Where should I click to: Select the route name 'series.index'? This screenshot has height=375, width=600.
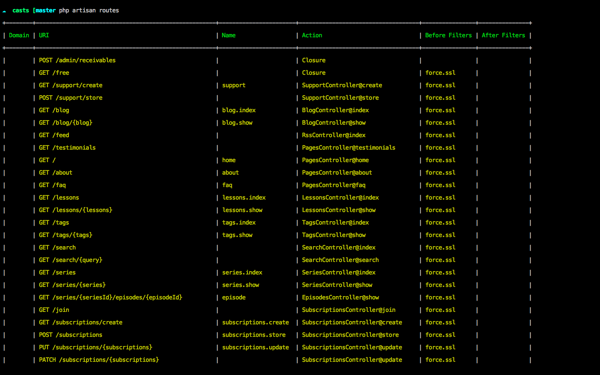tap(242, 272)
